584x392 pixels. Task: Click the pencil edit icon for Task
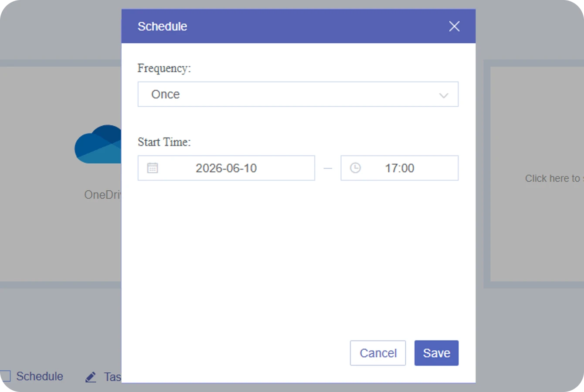tap(91, 377)
